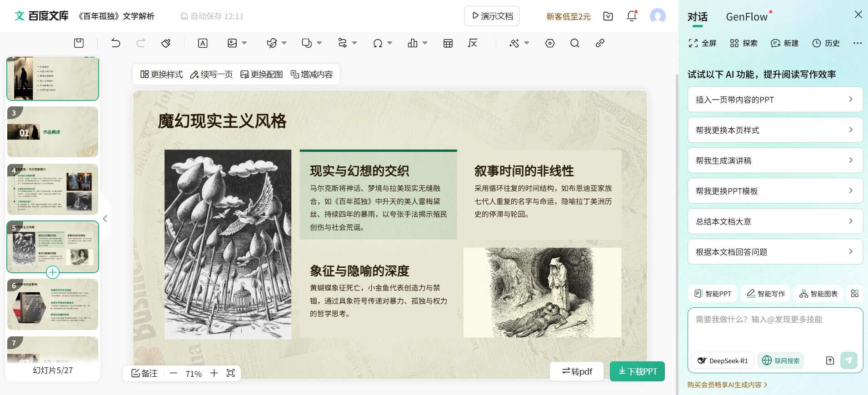This screenshot has height=395, width=868.
Task: Click 增减内容 option
Action: click(312, 74)
